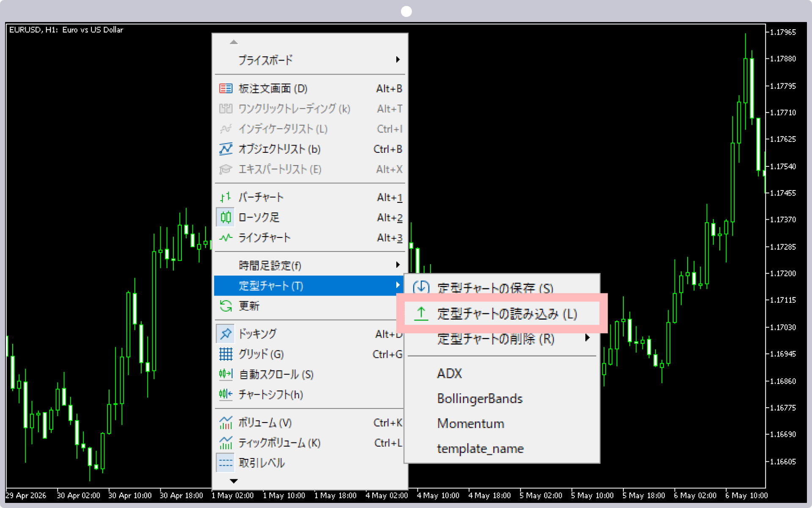Switch to ローソク足 candlestick mode
The image size is (812, 508).
coord(310,218)
